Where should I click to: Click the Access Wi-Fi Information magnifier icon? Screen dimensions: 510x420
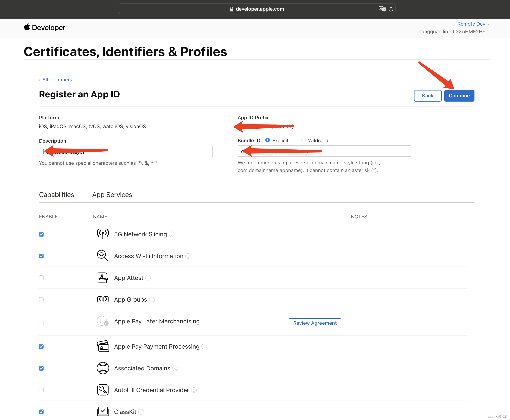pyautogui.click(x=103, y=256)
